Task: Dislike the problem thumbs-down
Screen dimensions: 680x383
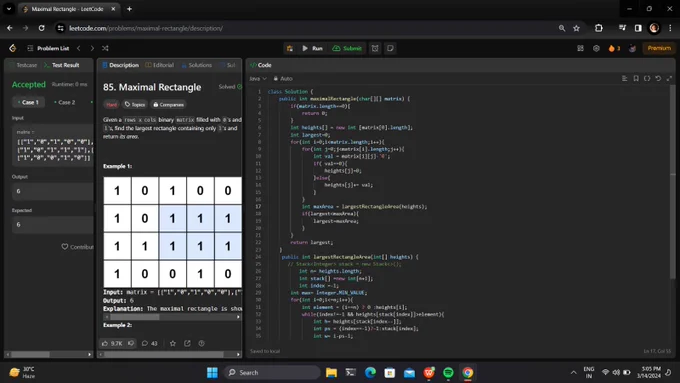Action: point(131,343)
